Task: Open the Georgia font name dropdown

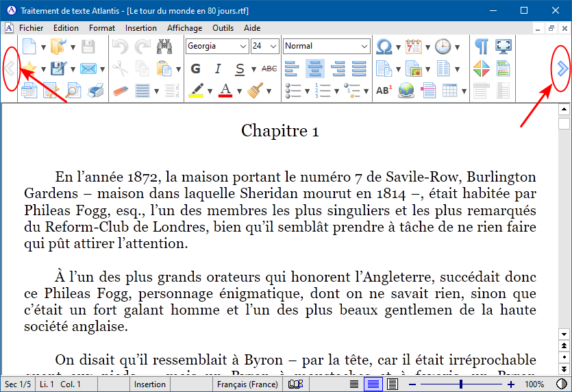Action: 243,47
